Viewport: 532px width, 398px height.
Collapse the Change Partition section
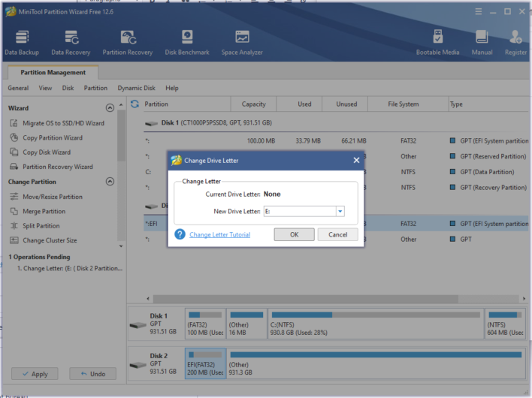pyautogui.click(x=110, y=182)
